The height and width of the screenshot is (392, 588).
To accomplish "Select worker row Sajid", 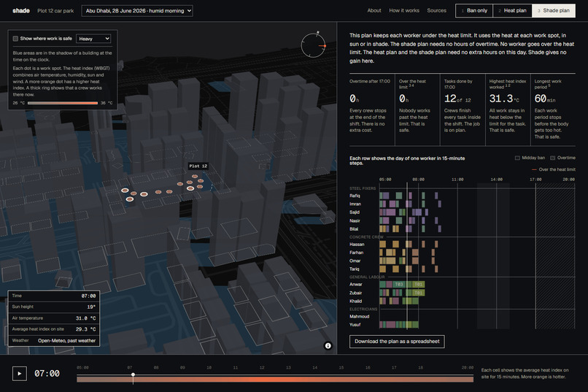I will coord(462,212).
